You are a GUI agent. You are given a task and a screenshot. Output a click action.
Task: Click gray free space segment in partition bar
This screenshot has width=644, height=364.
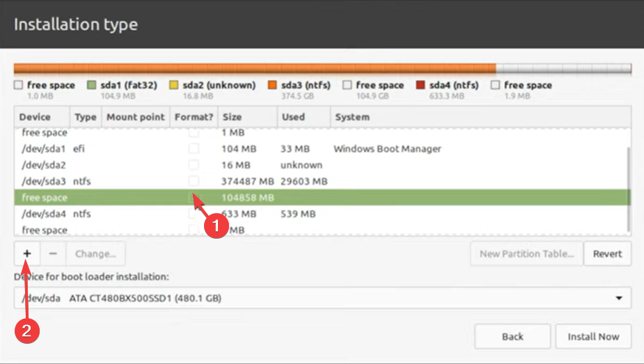(563, 68)
